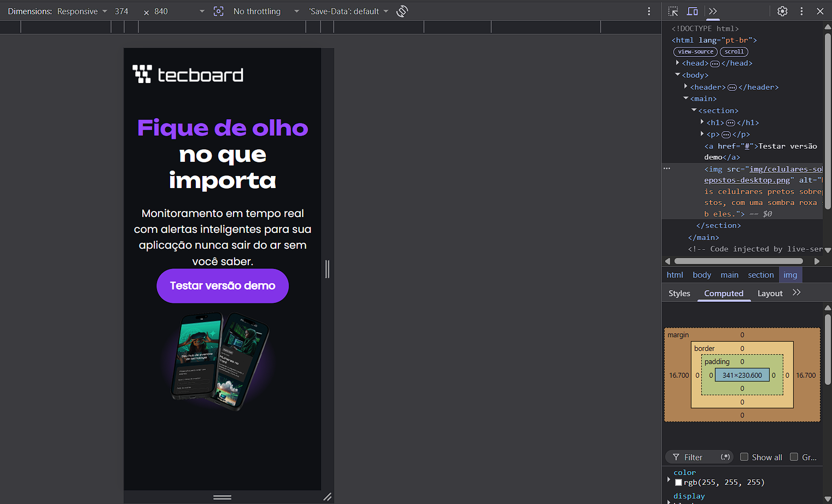Select main in the breadcrumb
Viewport: 832px width, 504px height.
pos(729,275)
